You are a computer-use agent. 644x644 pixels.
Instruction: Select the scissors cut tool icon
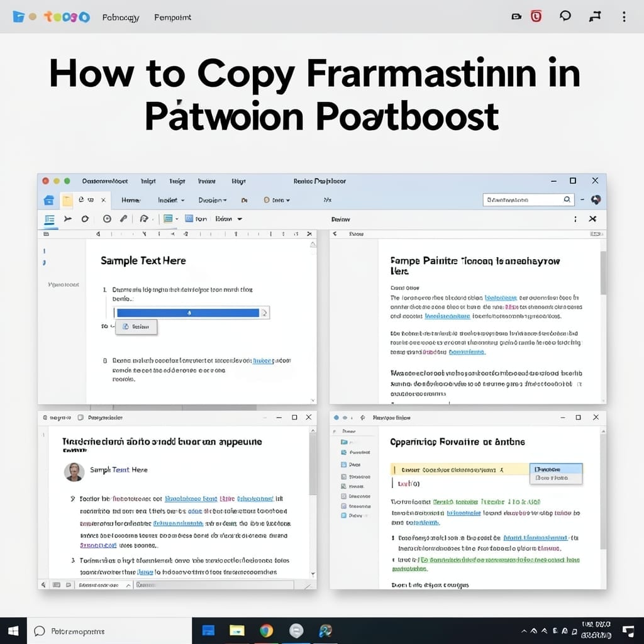68,219
